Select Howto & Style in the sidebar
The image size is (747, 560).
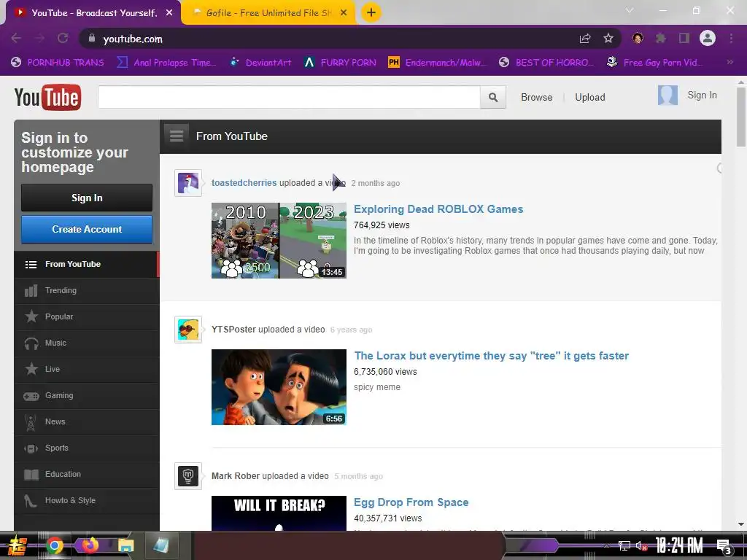coord(87,500)
